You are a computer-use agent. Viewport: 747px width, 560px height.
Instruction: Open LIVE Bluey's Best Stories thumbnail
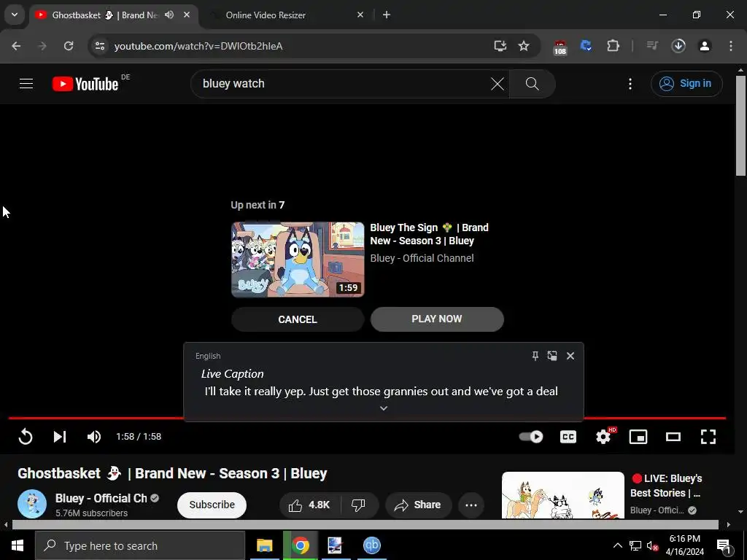pos(562,495)
